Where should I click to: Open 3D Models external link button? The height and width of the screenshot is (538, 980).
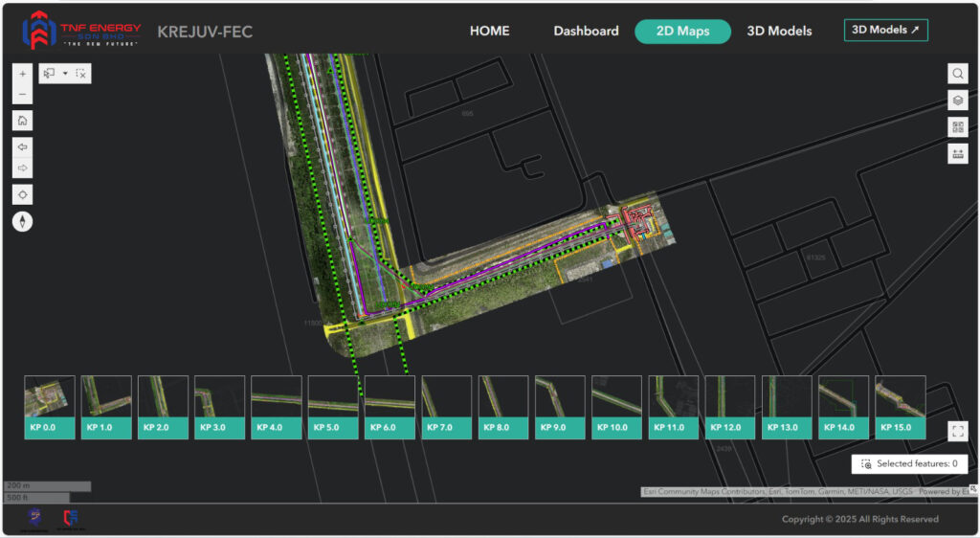point(885,30)
